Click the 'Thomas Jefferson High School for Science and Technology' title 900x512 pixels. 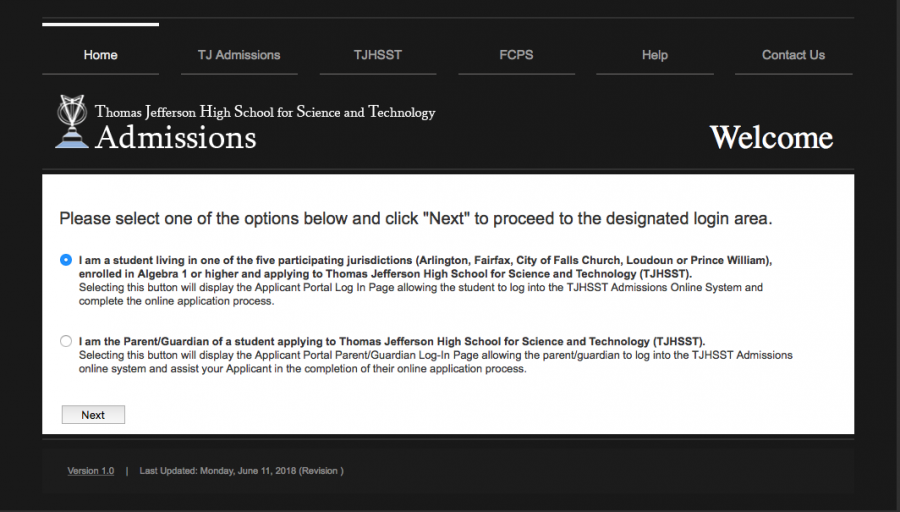265,112
